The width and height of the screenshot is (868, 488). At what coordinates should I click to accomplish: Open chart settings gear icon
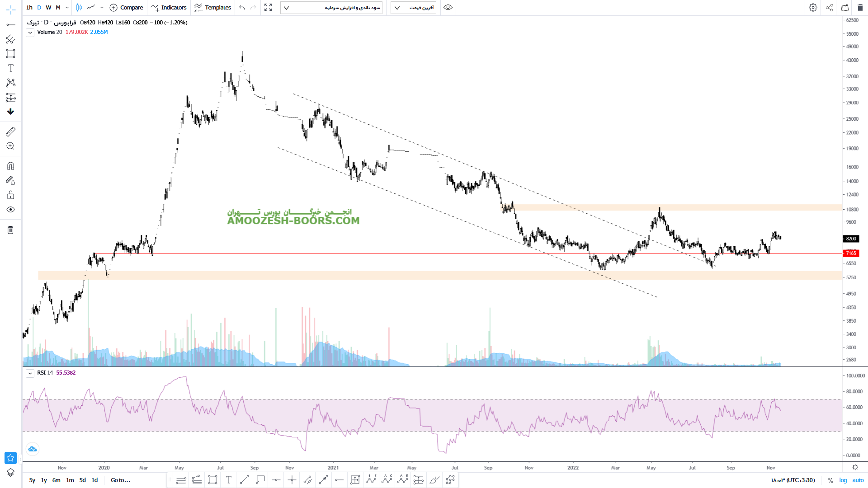(x=813, y=8)
